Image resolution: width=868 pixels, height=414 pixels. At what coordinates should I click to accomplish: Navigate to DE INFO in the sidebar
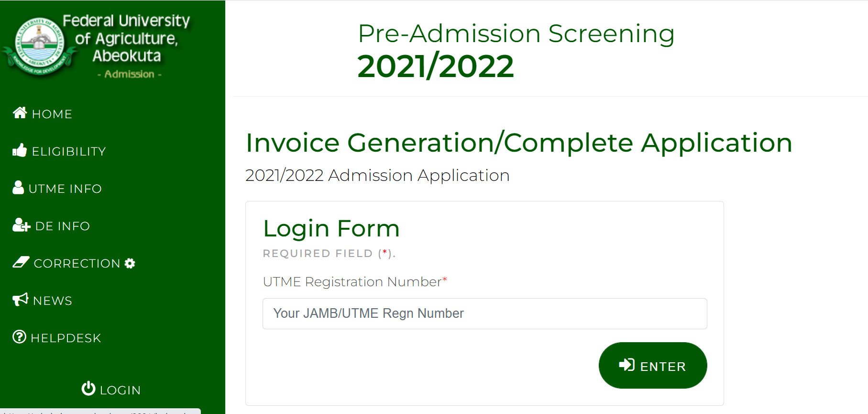click(63, 225)
